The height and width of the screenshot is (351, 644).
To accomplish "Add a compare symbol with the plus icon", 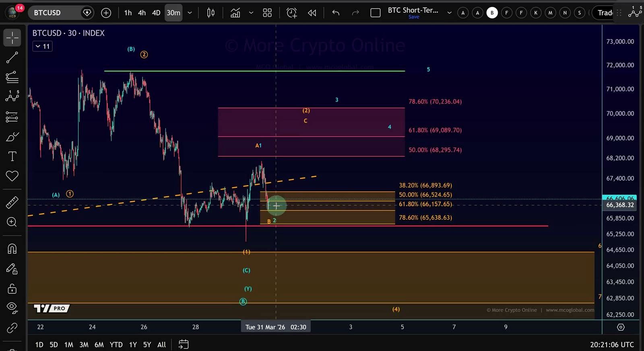I will (106, 13).
